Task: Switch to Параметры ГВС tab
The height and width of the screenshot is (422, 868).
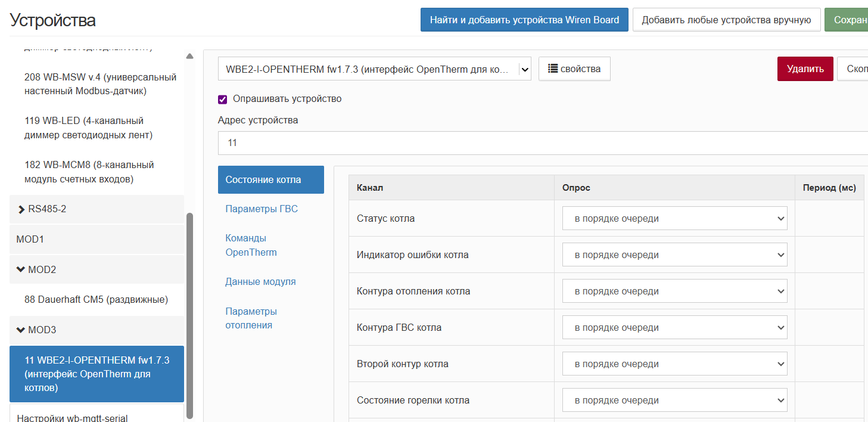Action: [x=262, y=209]
